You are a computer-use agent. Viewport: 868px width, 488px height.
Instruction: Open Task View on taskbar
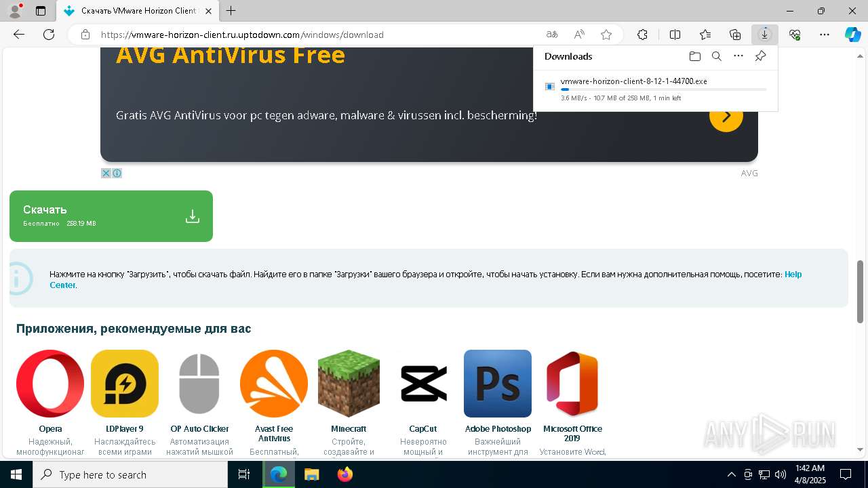click(244, 474)
